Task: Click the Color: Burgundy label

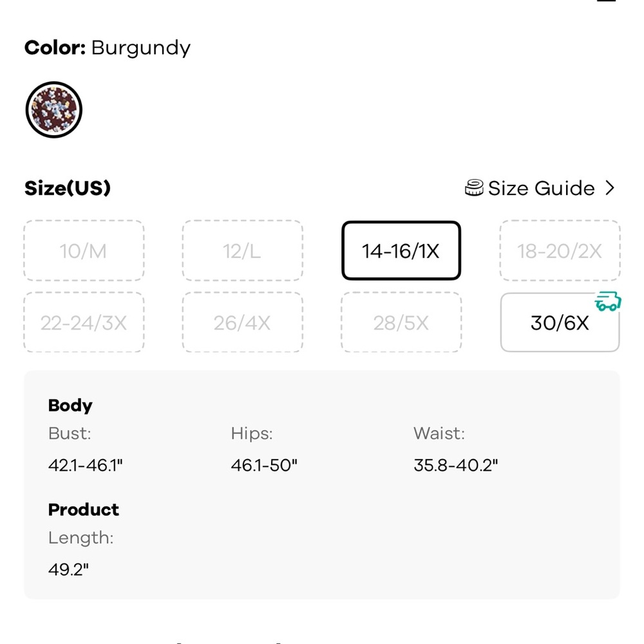Action: tap(108, 48)
